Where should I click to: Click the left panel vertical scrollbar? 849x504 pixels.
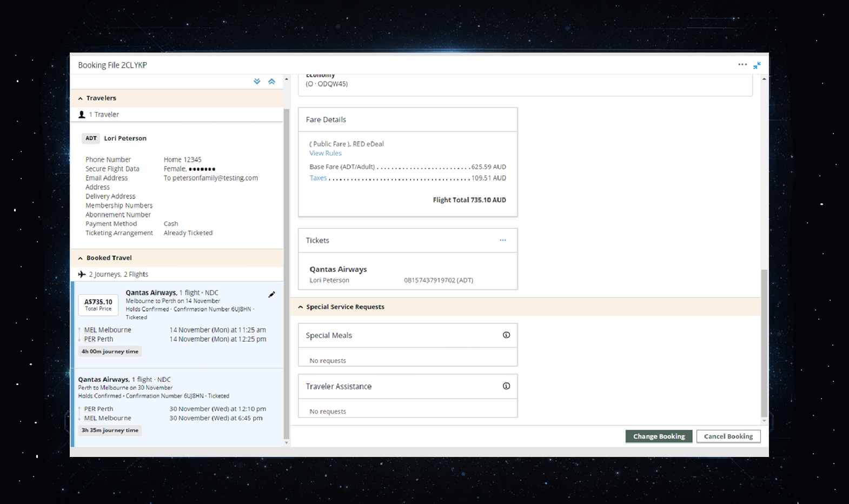coord(287,270)
